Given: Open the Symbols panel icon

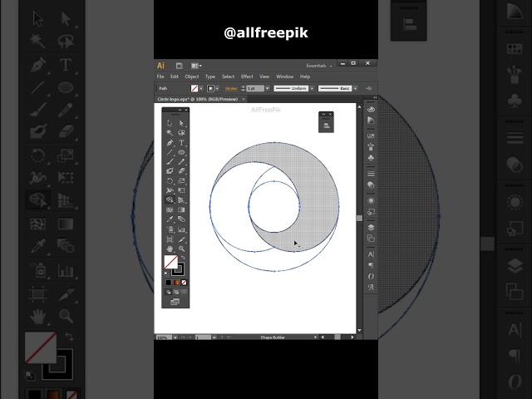Looking at the screenshot, I should point(371,158).
